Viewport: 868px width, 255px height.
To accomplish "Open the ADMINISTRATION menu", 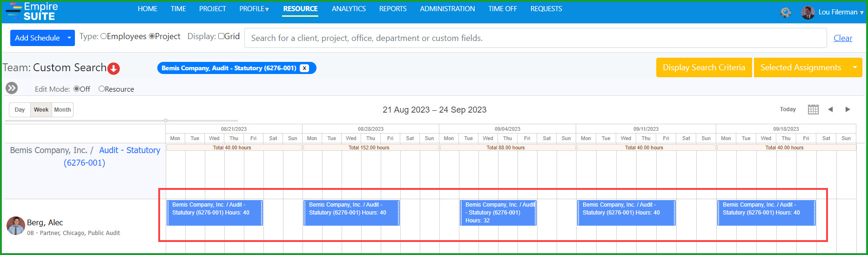I will pyautogui.click(x=448, y=9).
